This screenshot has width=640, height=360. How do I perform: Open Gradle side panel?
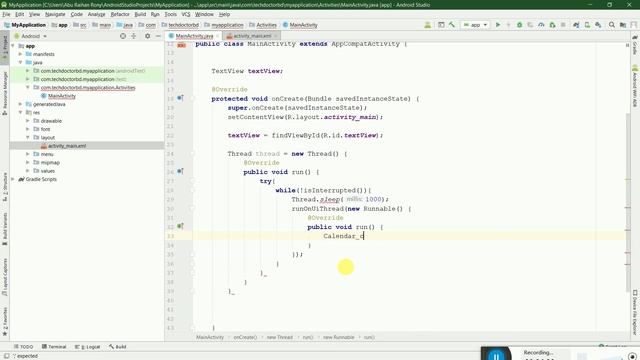635,45
